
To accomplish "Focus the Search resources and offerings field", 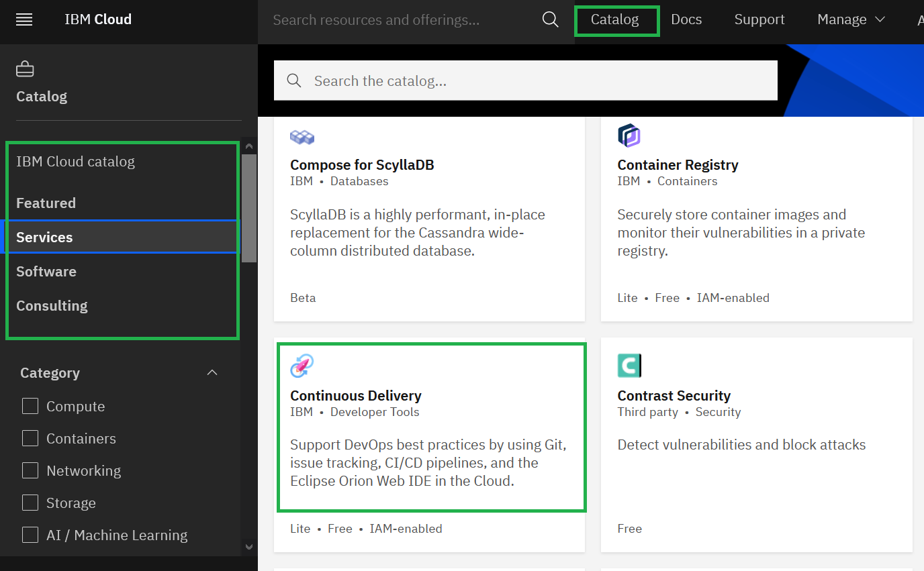I will [400, 19].
